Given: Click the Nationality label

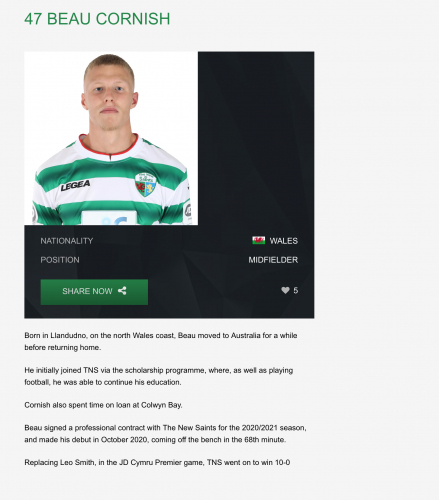Looking at the screenshot, I should point(67,241).
